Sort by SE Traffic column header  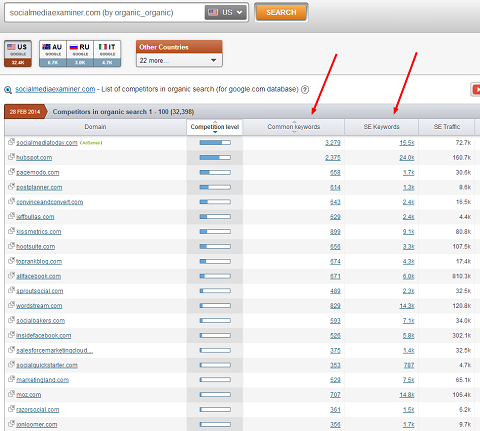coord(447,127)
